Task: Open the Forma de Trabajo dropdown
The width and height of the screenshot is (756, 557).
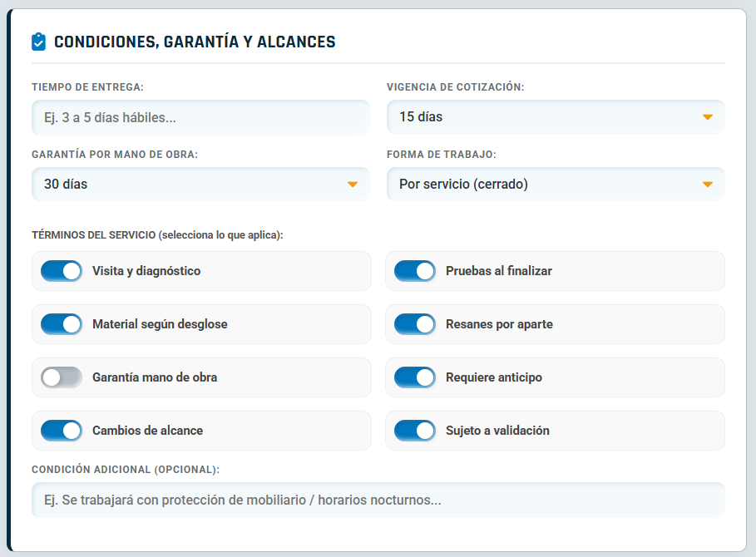Action: click(553, 184)
